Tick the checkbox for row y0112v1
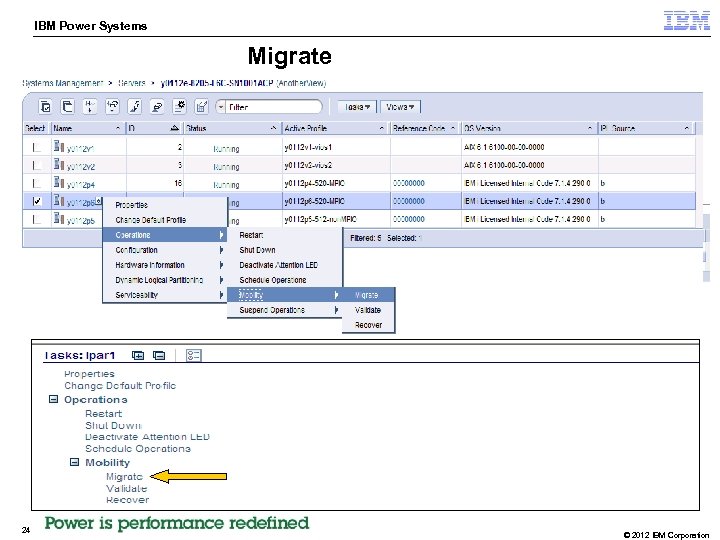This screenshot has height=540, width=720. tap(37, 147)
